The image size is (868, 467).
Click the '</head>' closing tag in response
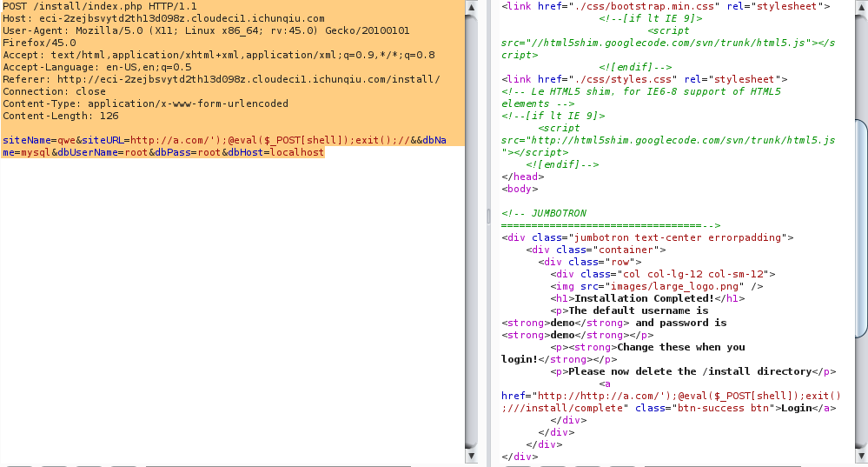pyautogui.click(x=522, y=177)
